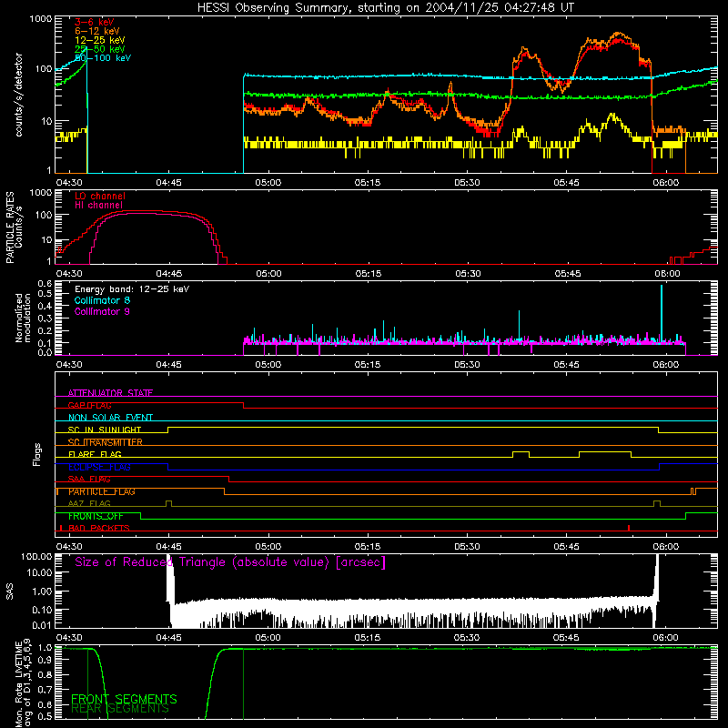Click the Flags panel axis label
Viewport: 728px width, 728px height.
point(37,454)
